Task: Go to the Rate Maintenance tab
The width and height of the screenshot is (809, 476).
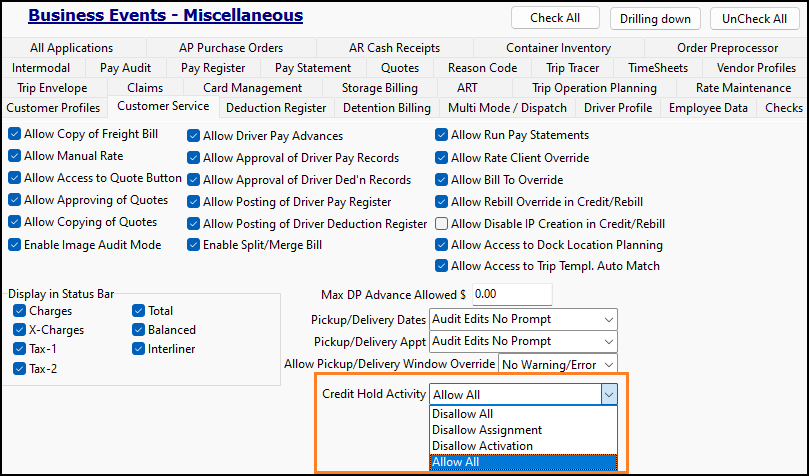Action: click(x=743, y=88)
